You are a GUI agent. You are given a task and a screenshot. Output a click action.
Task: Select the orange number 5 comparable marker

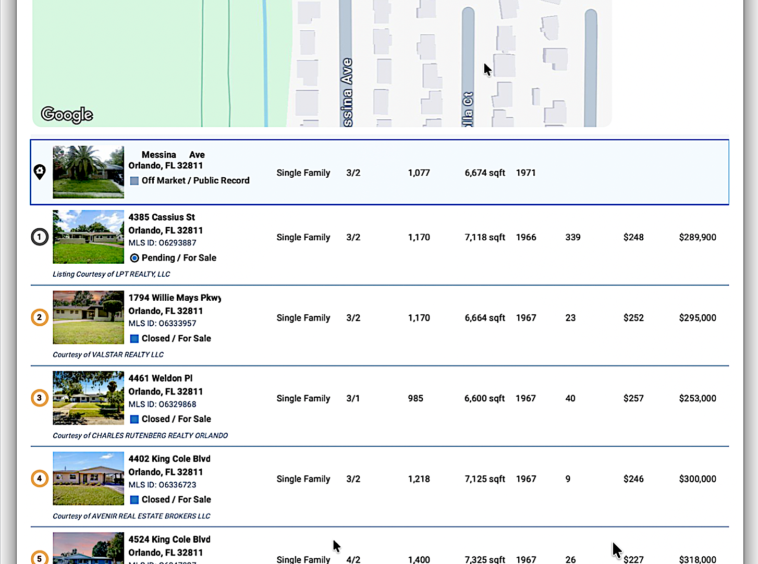coord(39,558)
